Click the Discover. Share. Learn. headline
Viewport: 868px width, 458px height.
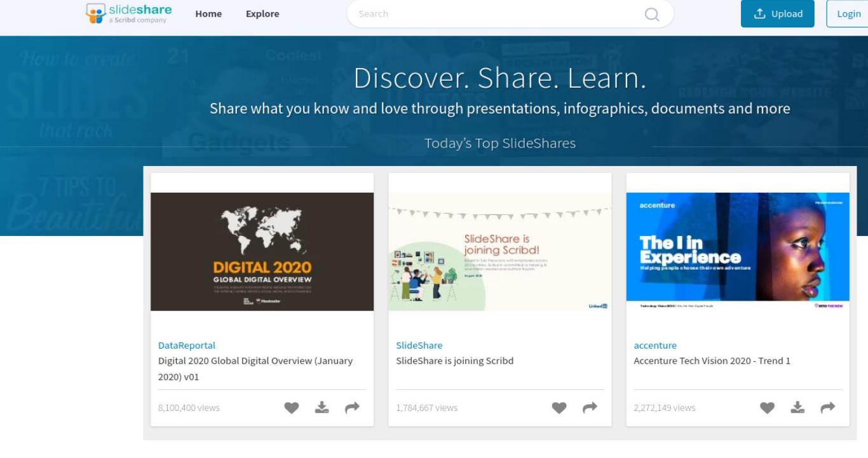(500, 78)
